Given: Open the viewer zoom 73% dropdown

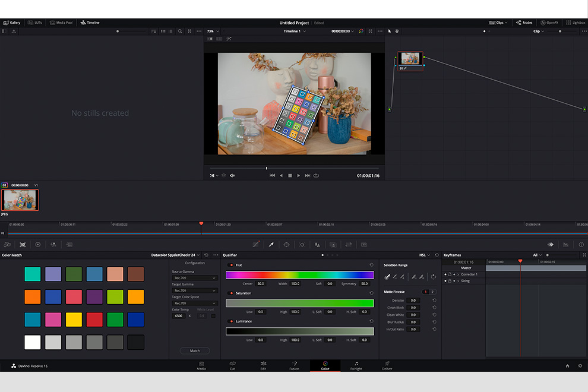Looking at the screenshot, I should tap(213, 31).
